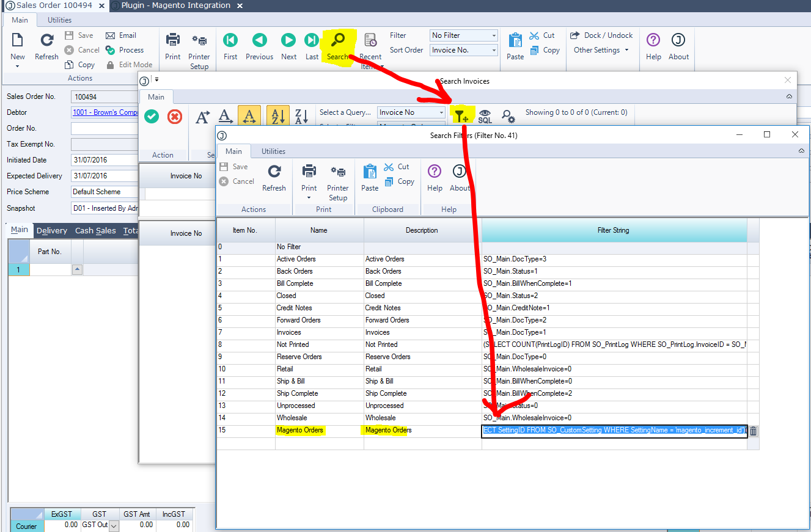
Task: Jump to the Last record
Action: pos(312,41)
